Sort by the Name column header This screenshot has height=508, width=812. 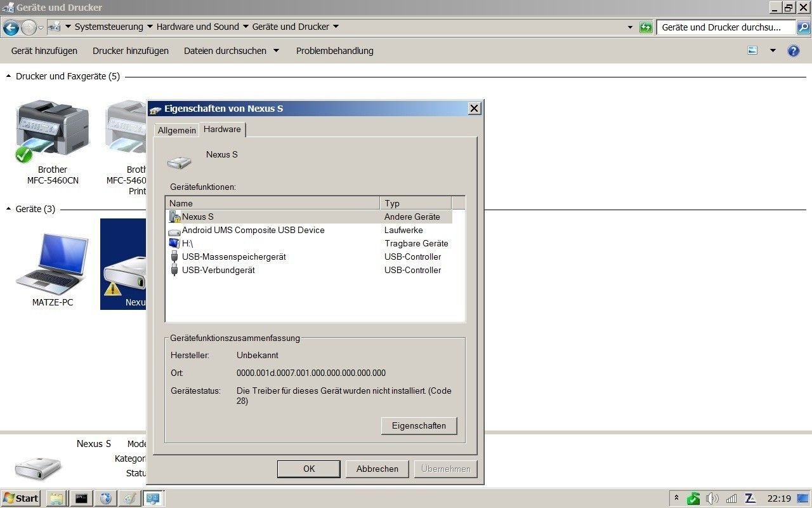pyautogui.click(x=273, y=203)
